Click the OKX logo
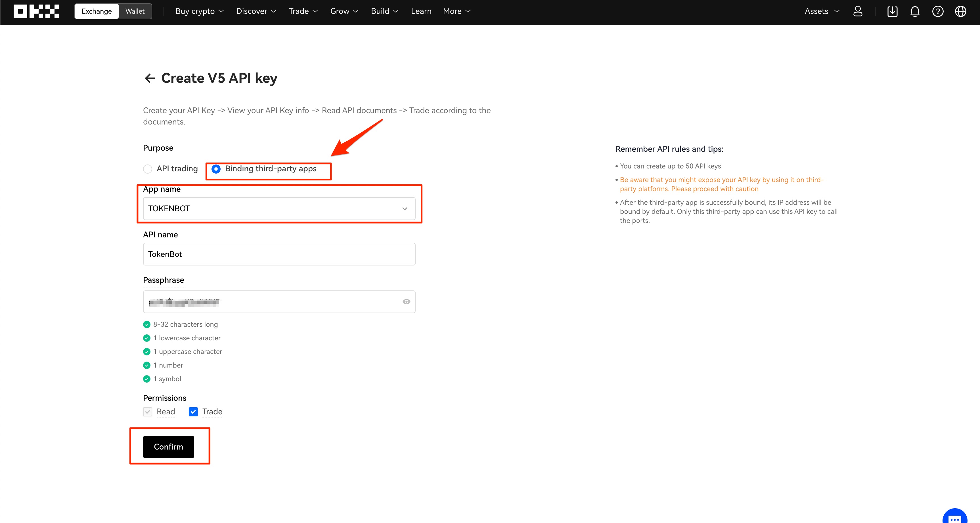This screenshot has height=523, width=980. [36, 11]
